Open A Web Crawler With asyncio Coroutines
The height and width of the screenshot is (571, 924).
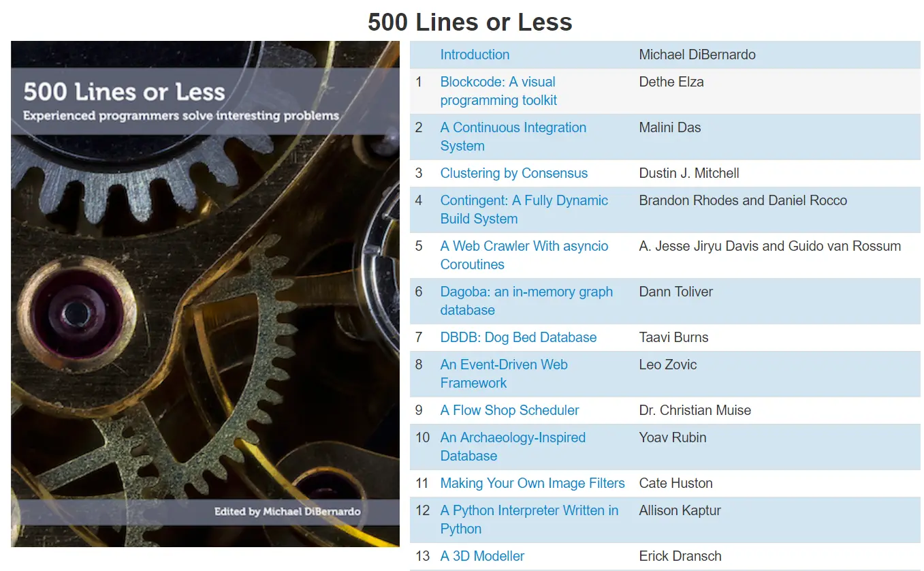[x=524, y=256]
